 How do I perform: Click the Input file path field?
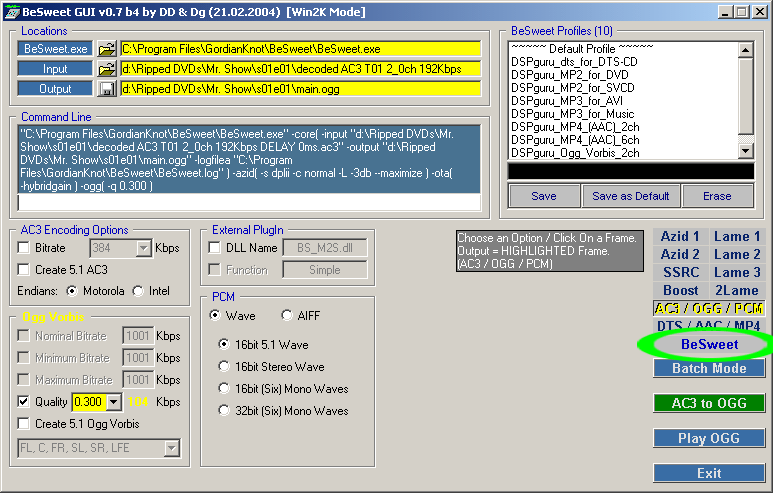click(x=300, y=69)
